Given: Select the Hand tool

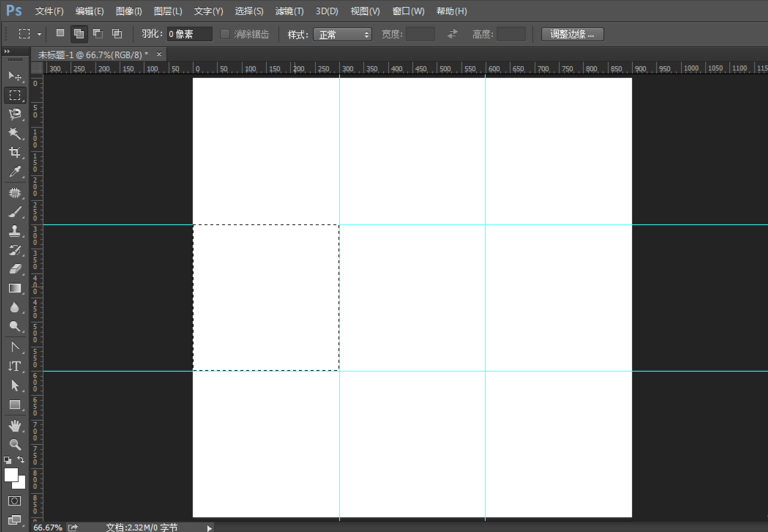Looking at the screenshot, I should (x=15, y=425).
